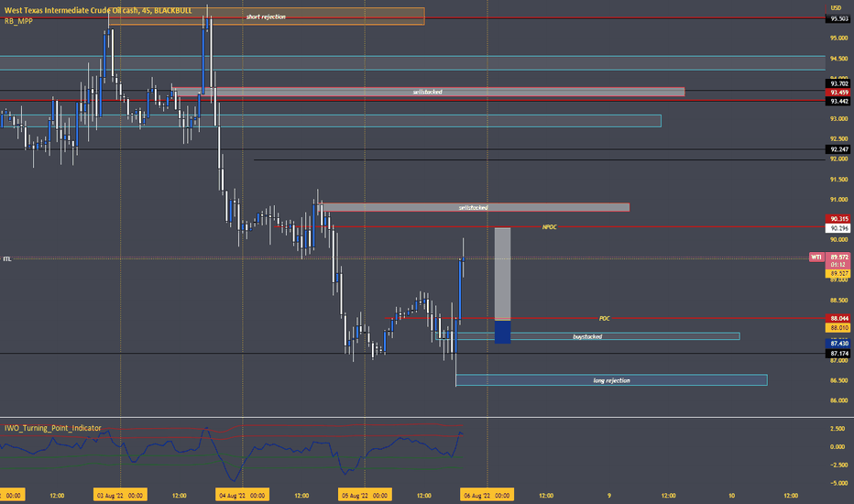Select the NPOC line label
The height and width of the screenshot is (504, 854).
[550, 226]
